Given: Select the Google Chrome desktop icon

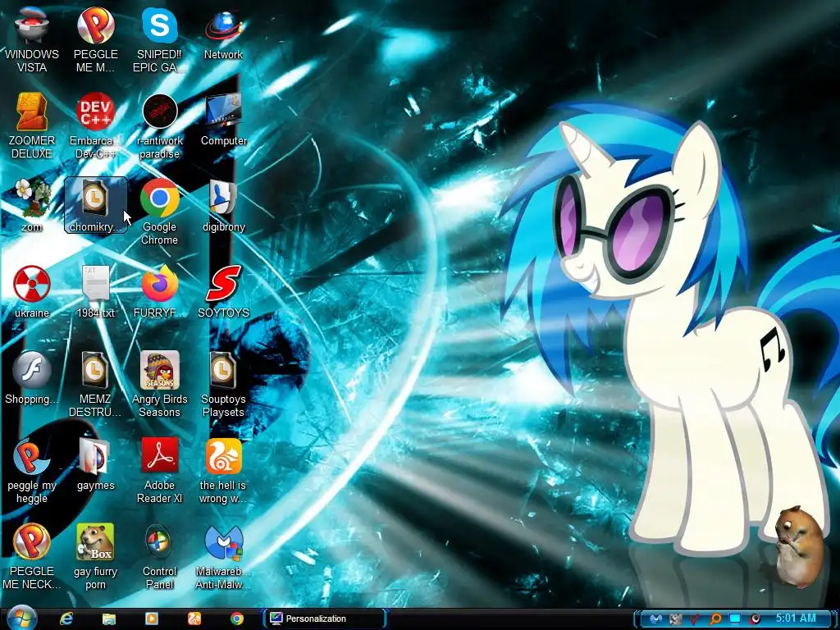Looking at the screenshot, I should (159, 211).
